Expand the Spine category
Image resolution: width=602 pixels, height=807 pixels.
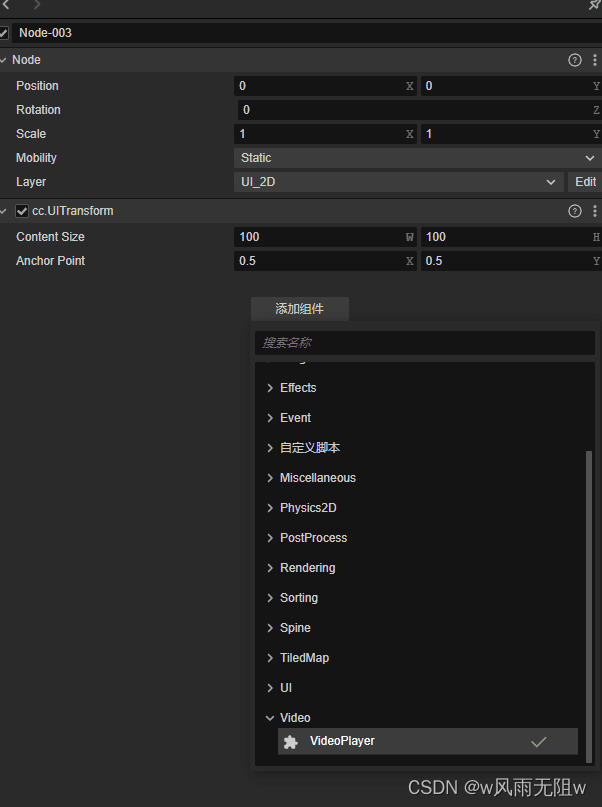(270, 628)
